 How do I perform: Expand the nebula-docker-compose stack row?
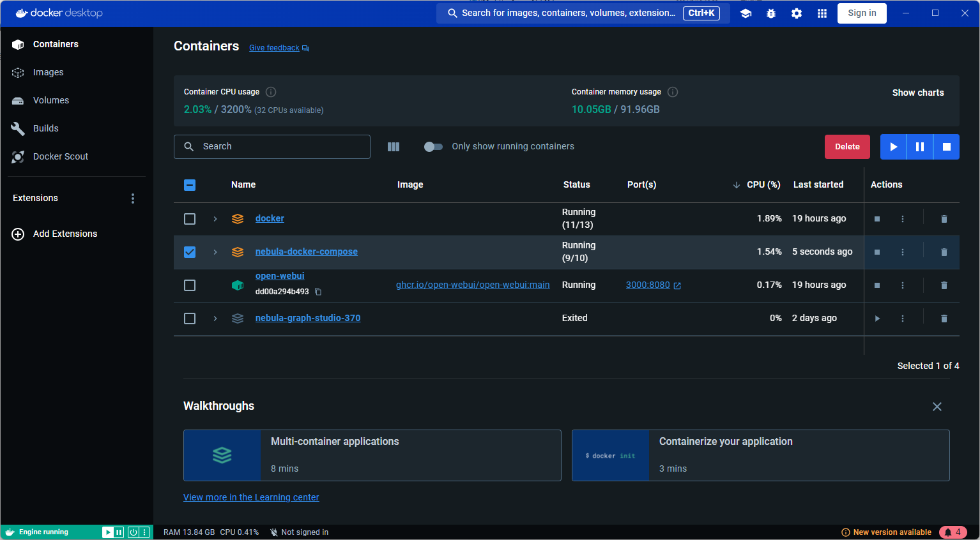[x=215, y=252]
